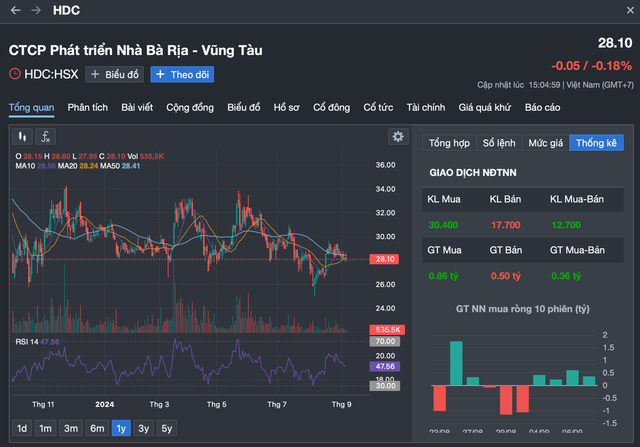This screenshot has height=447, width=640.
Task: Close the HDC stock panel
Action: (630, 10)
